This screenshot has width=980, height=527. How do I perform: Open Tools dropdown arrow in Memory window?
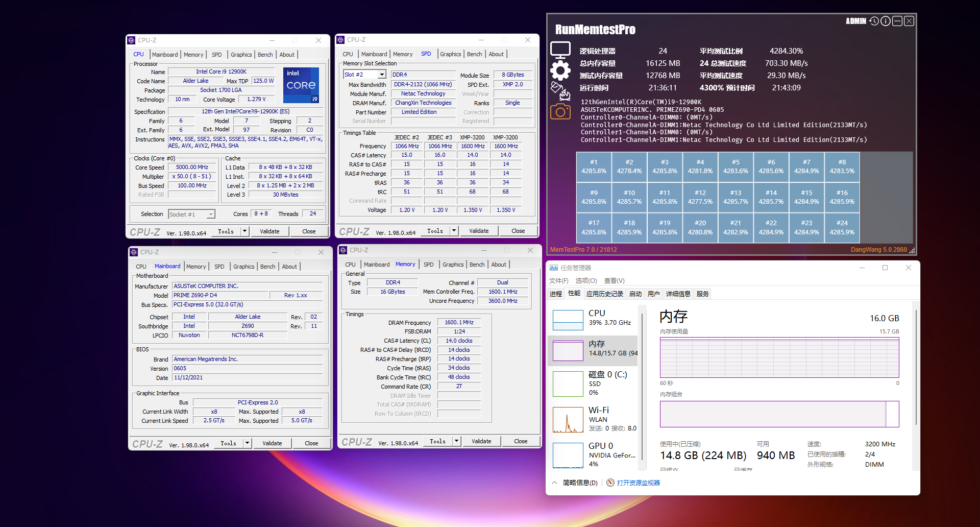[x=457, y=441]
